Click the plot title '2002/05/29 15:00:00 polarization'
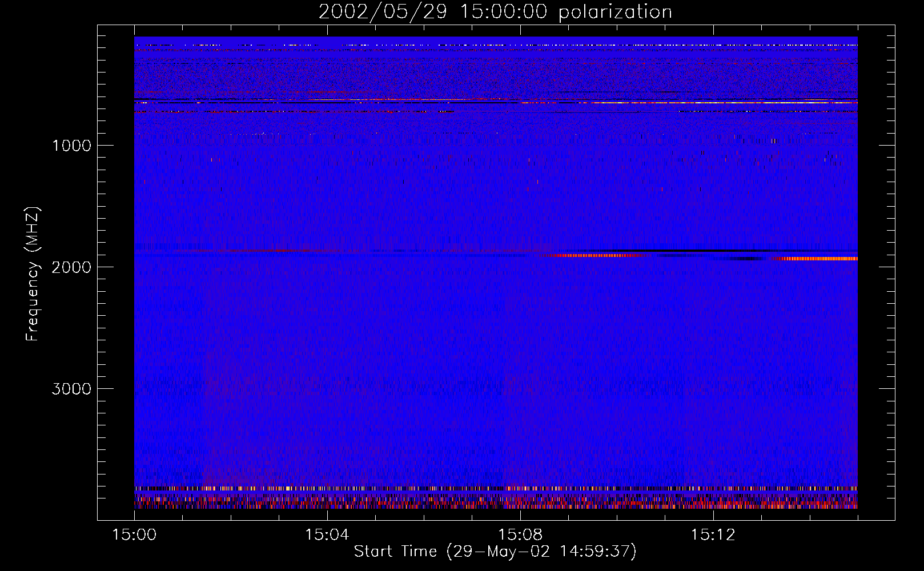 [x=495, y=11]
